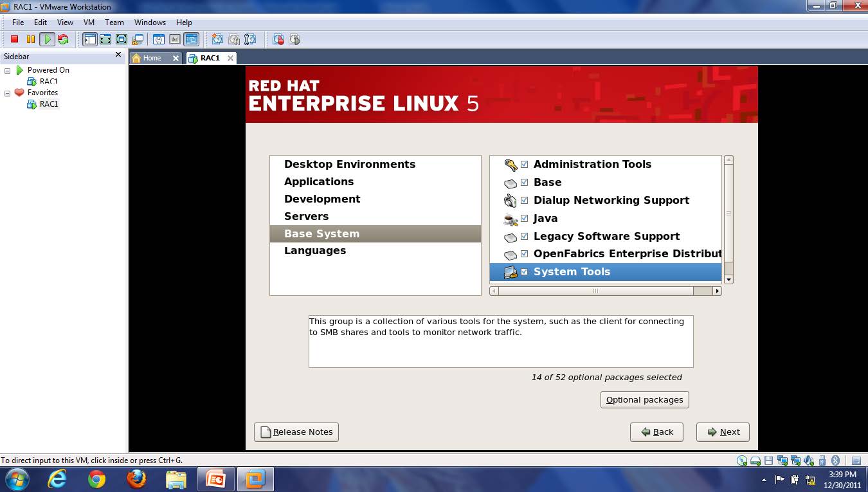The height and width of the screenshot is (492, 868).
Task: Open Firefox from the Windows taskbar
Action: tap(136, 480)
